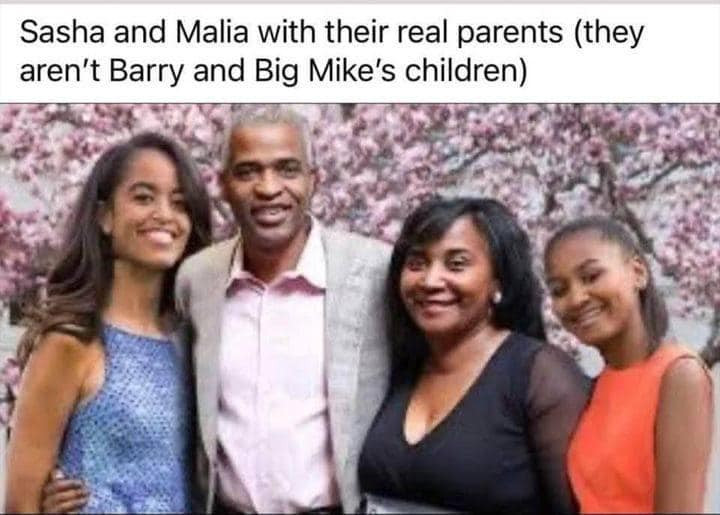Click the girl in the orange dress
Screen dimensions: 720x515
[x=629, y=367]
